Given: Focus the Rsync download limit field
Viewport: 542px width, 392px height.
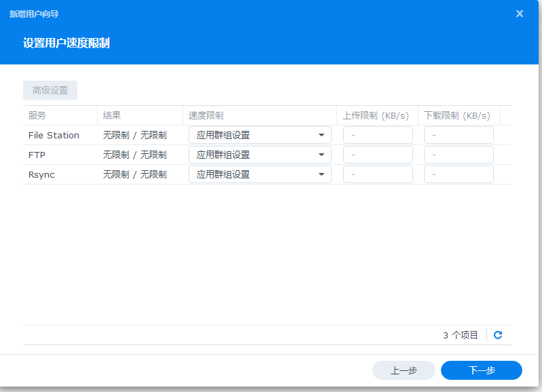Looking at the screenshot, I should [x=459, y=174].
